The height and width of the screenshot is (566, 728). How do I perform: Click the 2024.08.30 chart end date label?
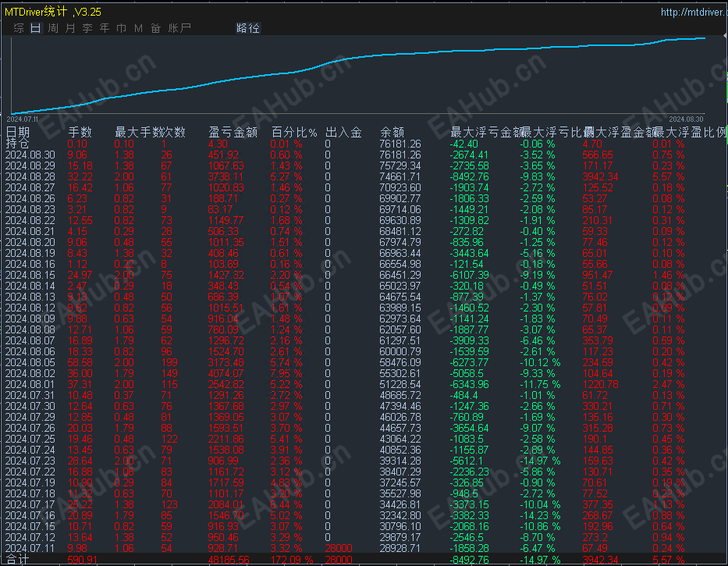click(x=686, y=119)
